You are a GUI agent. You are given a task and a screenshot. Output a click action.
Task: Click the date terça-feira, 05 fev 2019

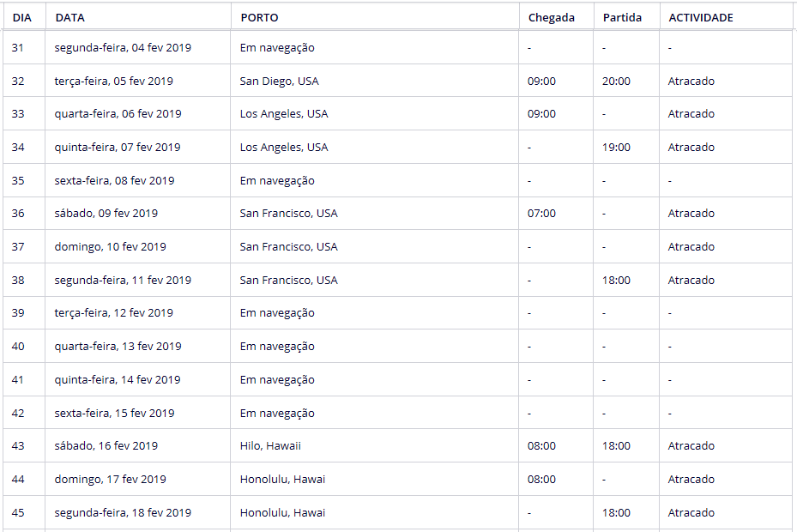[x=113, y=82]
